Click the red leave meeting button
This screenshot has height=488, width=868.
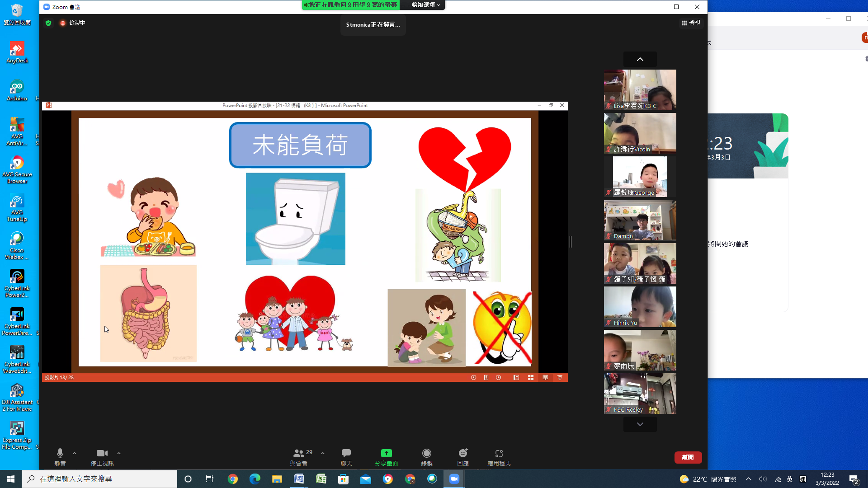coord(688,457)
